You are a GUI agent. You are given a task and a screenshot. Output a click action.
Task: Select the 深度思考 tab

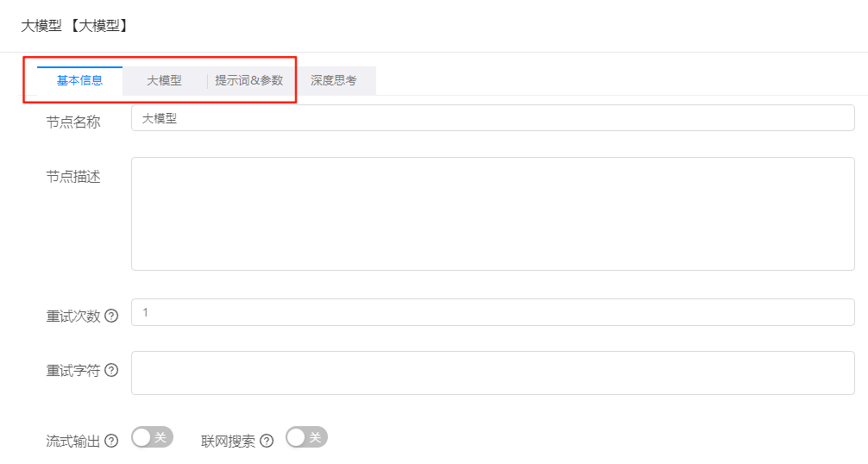[x=334, y=81]
